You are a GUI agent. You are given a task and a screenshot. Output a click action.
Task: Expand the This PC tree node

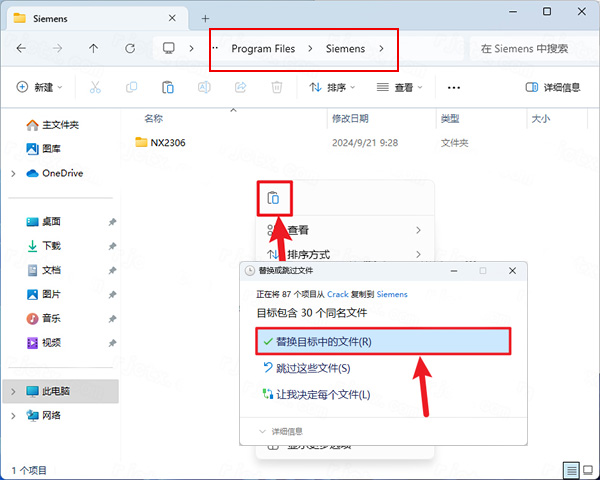click(x=13, y=391)
